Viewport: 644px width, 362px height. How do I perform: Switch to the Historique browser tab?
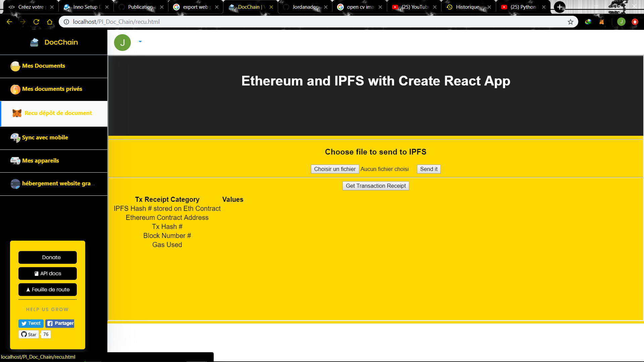tap(467, 7)
